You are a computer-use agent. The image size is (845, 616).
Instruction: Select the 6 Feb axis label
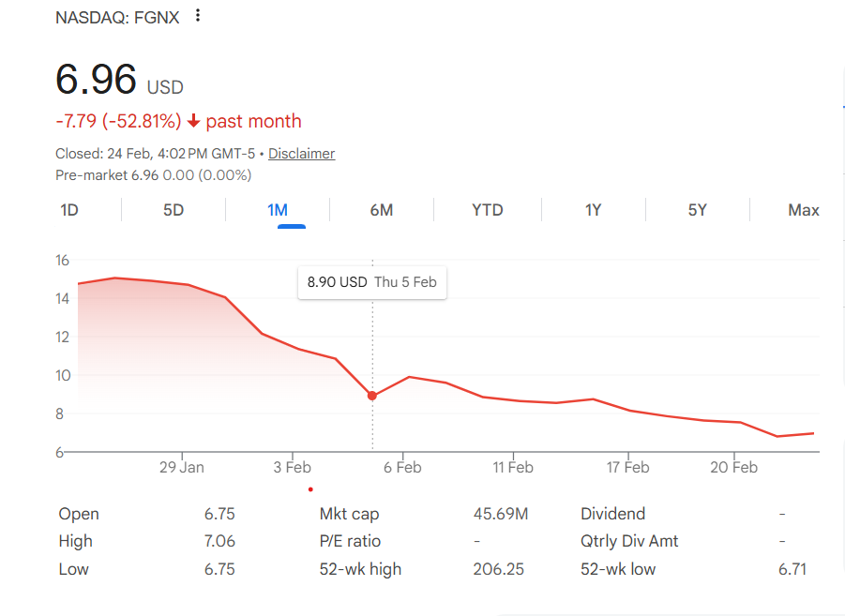point(402,466)
